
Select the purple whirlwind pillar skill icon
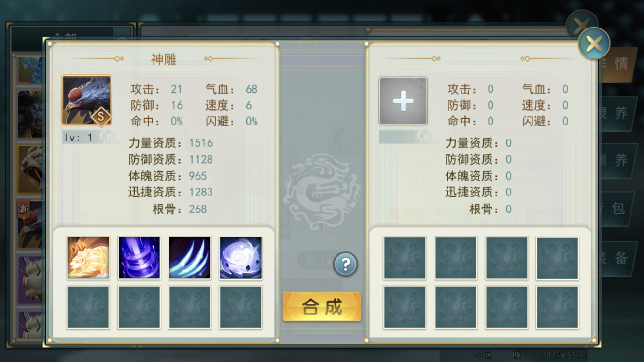[139, 258]
